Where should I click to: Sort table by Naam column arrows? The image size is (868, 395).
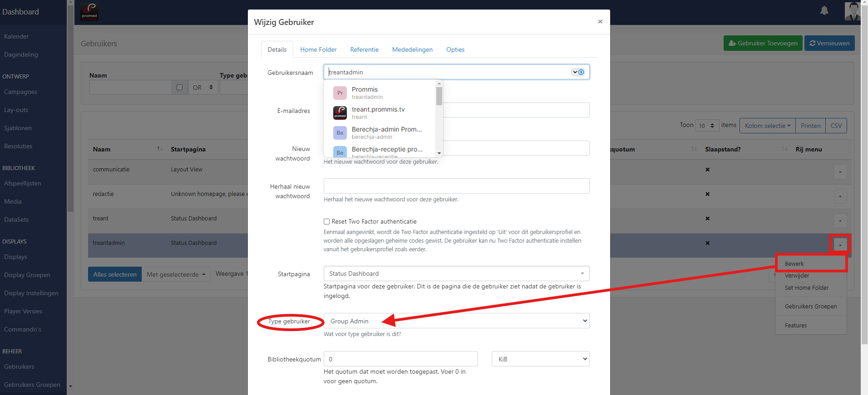(x=159, y=149)
